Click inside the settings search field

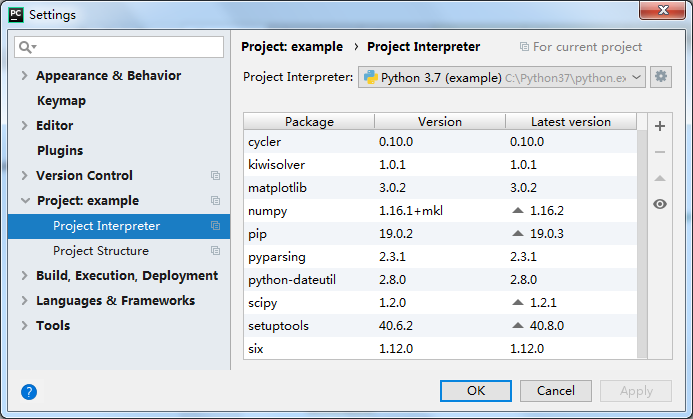click(119, 47)
